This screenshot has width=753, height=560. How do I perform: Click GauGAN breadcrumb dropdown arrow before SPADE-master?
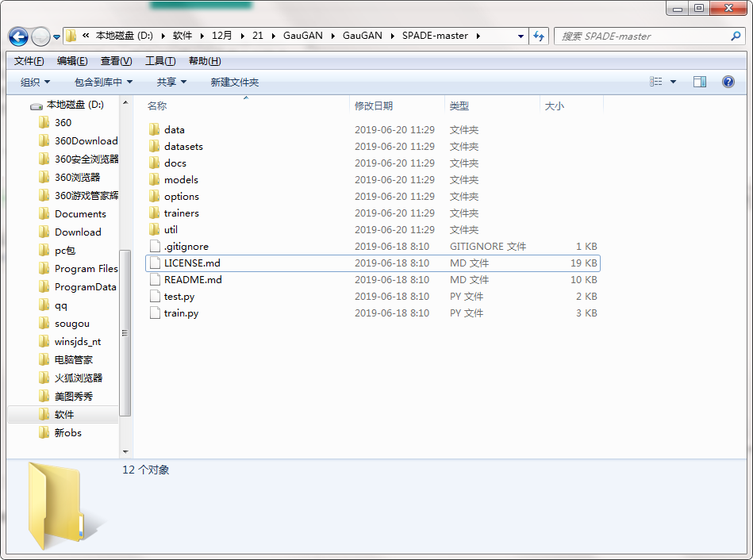[x=393, y=36]
